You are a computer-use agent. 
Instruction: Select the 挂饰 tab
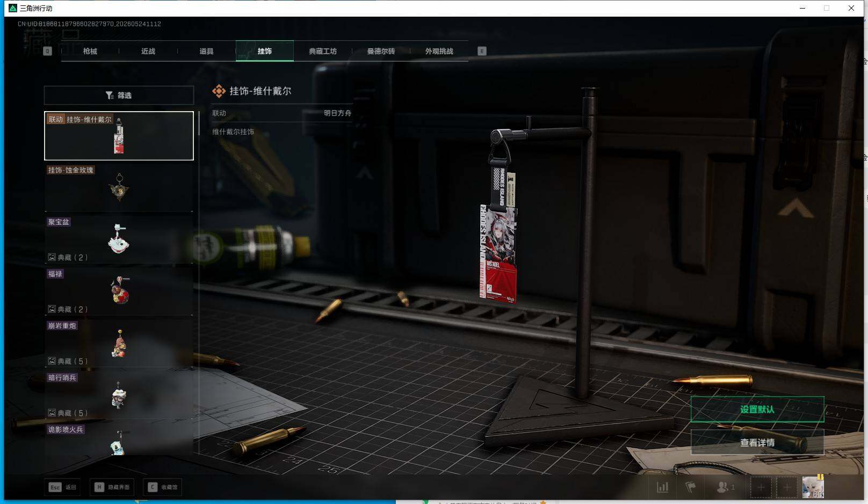point(265,51)
